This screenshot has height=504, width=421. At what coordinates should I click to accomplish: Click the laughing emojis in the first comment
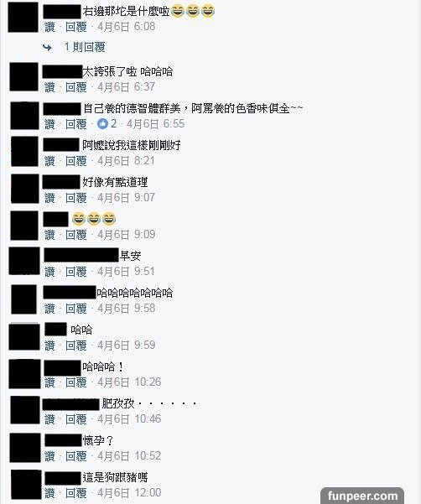193,11
